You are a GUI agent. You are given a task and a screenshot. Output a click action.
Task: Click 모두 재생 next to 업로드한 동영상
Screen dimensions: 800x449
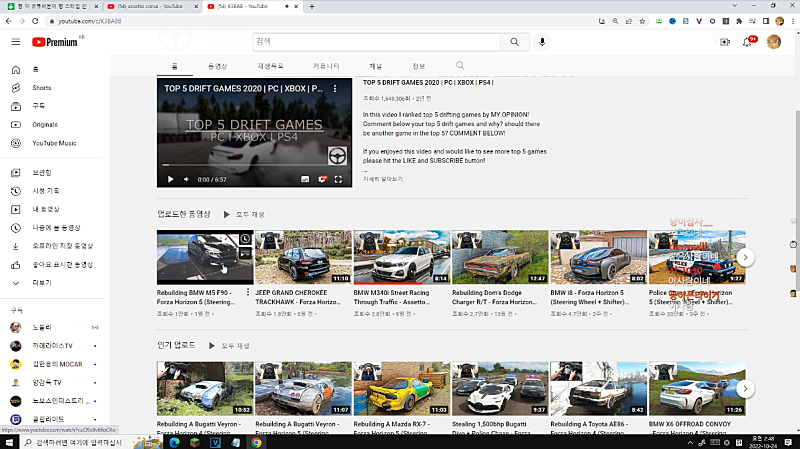coord(244,214)
